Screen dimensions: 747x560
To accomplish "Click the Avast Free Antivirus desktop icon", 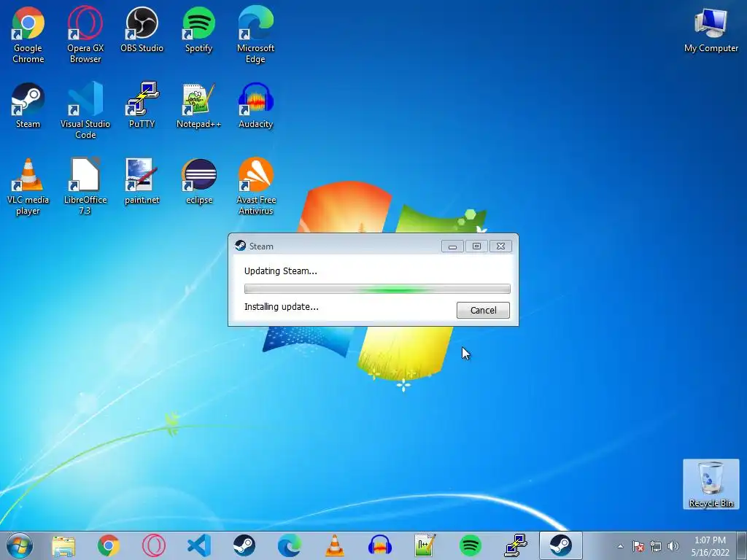I will point(255,187).
